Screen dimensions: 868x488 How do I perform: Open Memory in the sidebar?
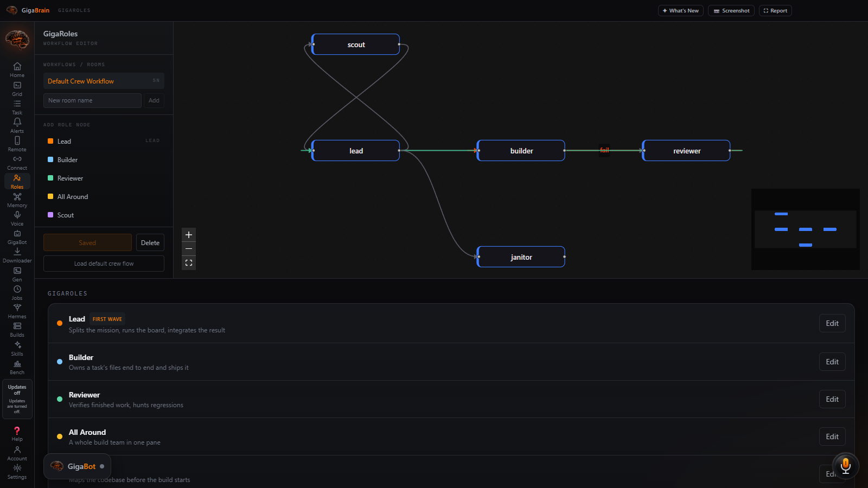coord(17,200)
